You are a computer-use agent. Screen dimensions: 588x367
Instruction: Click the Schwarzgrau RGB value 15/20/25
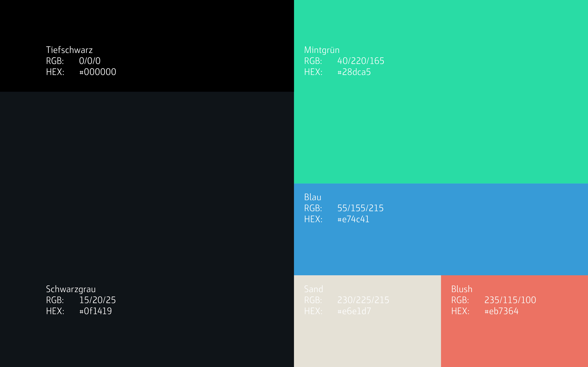click(x=97, y=300)
